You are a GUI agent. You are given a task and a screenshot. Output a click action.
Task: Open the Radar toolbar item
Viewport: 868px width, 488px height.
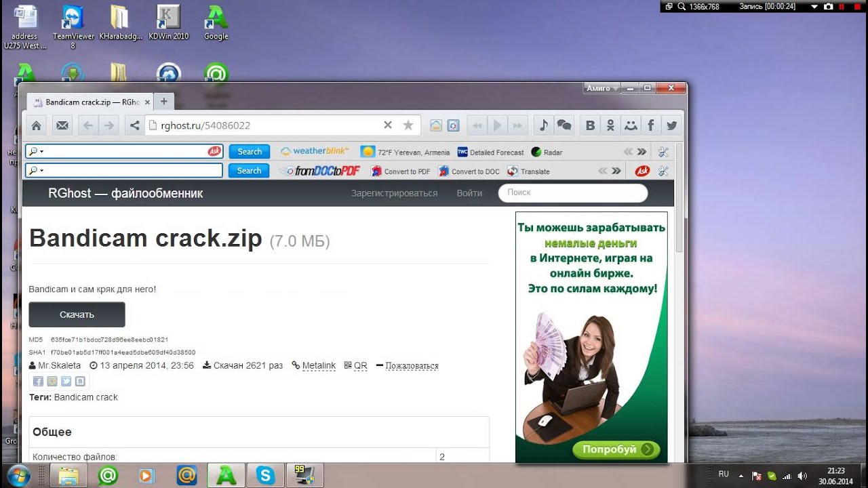(x=547, y=152)
